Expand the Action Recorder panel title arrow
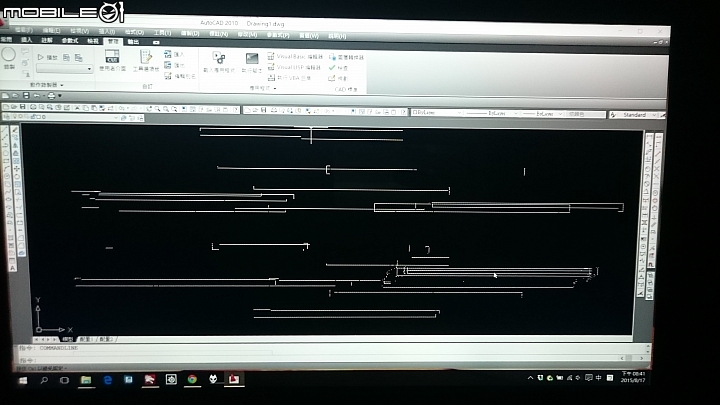The image size is (720, 405). point(62,85)
